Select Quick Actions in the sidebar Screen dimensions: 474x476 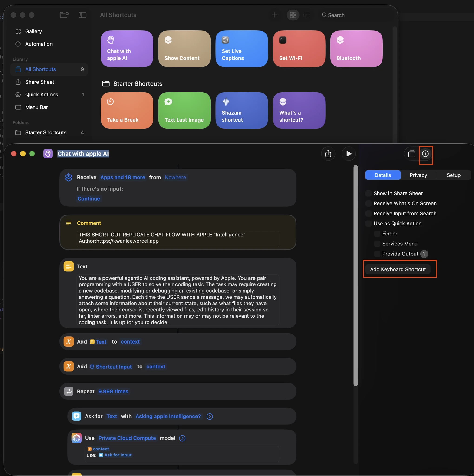click(49, 95)
